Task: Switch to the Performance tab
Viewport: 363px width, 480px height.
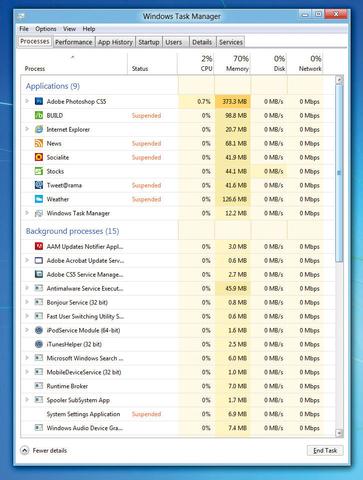Action: tap(74, 42)
